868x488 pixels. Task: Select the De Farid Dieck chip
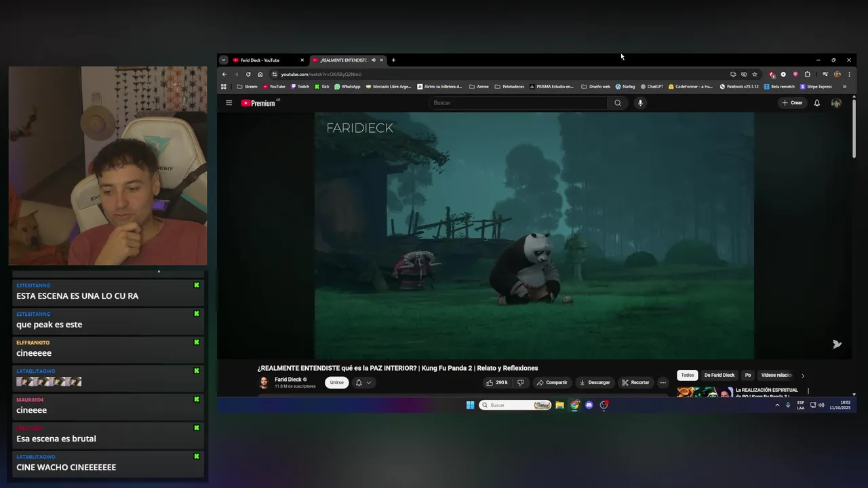719,375
